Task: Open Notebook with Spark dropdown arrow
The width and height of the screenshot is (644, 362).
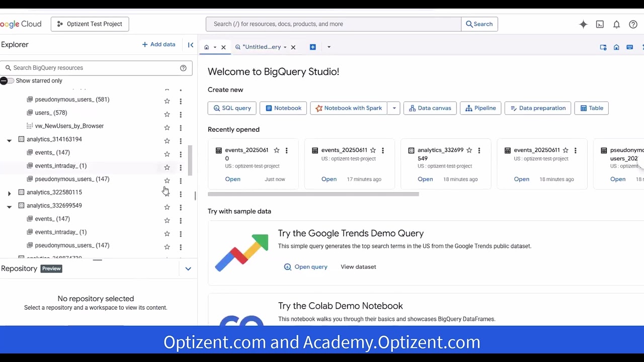Action: (x=394, y=108)
